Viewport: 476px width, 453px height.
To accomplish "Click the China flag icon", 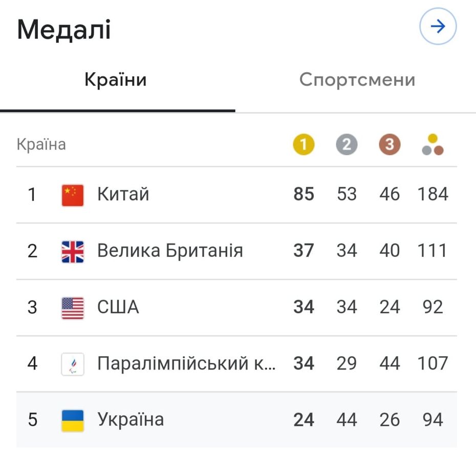I will (73, 195).
